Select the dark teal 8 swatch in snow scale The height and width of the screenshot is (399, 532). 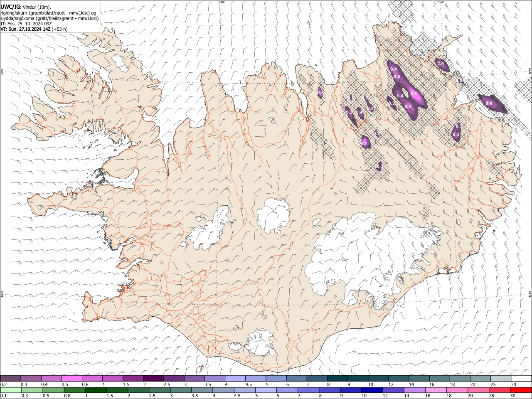[x=337, y=378]
